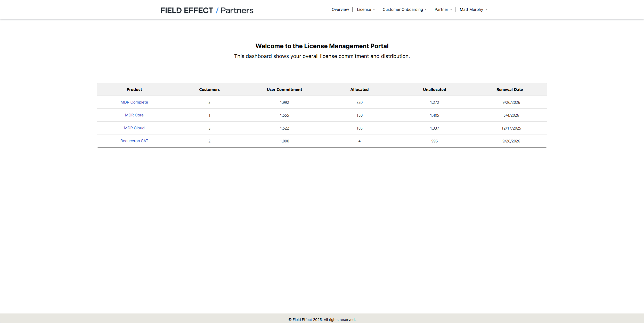644x323 pixels.
Task: Click the Beauceron SAT unallocated value 996
Action: coord(434,141)
